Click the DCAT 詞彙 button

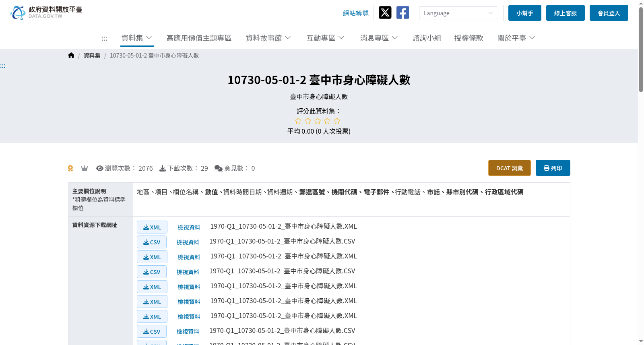click(x=510, y=168)
